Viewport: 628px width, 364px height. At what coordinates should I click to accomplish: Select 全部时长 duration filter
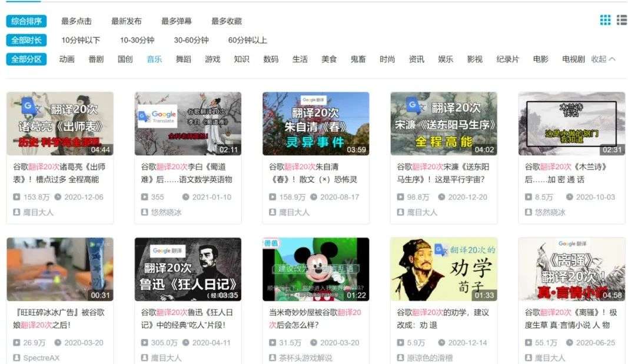(x=26, y=40)
